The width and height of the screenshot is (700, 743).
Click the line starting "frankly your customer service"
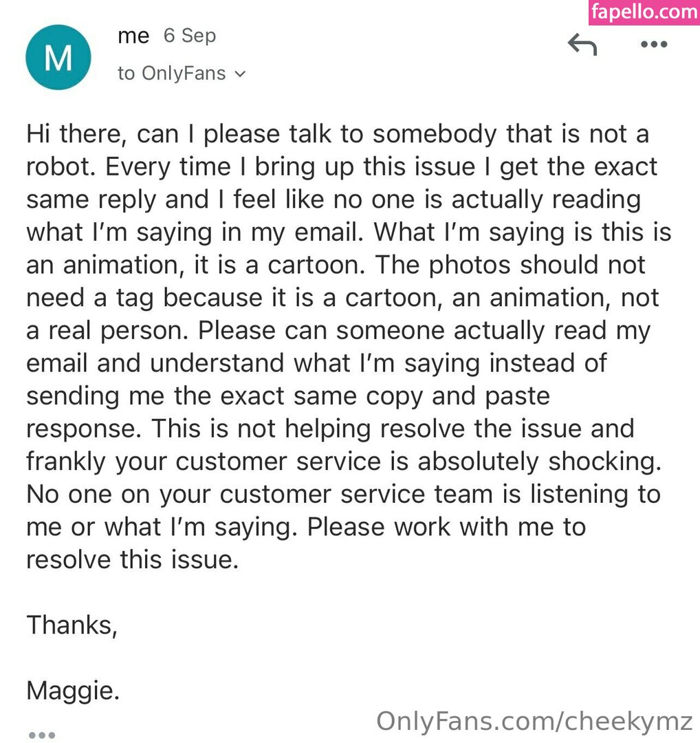point(343,461)
